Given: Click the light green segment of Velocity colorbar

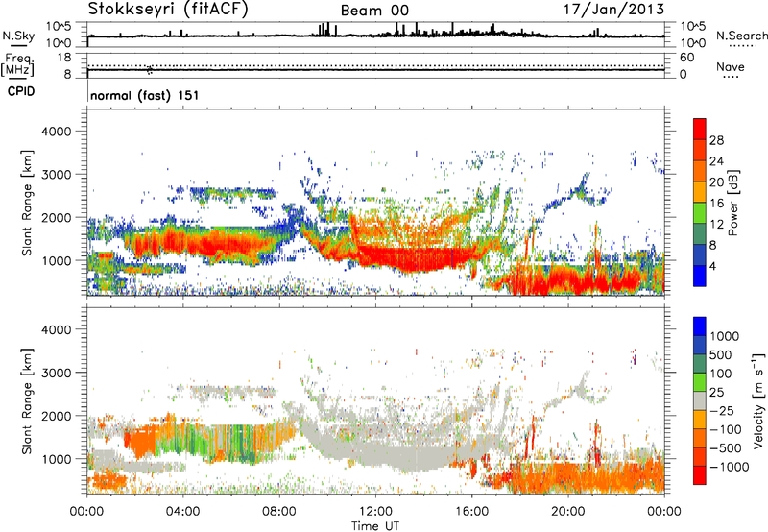Looking at the screenshot, I should pyautogui.click(x=700, y=382).
